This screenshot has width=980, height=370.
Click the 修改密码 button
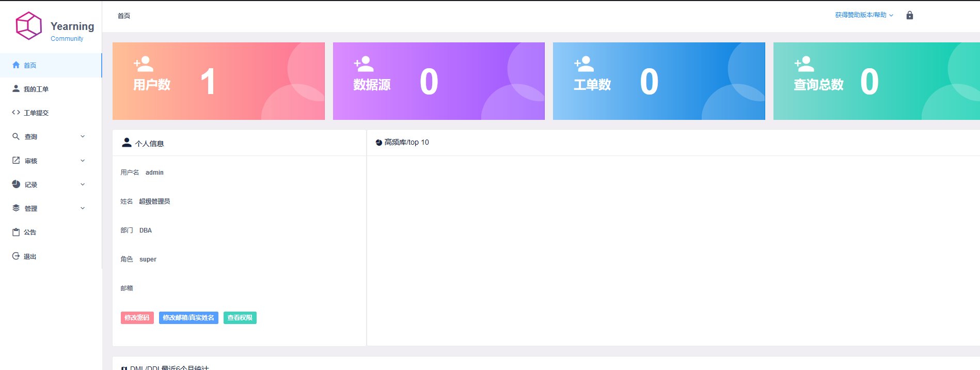137,318
